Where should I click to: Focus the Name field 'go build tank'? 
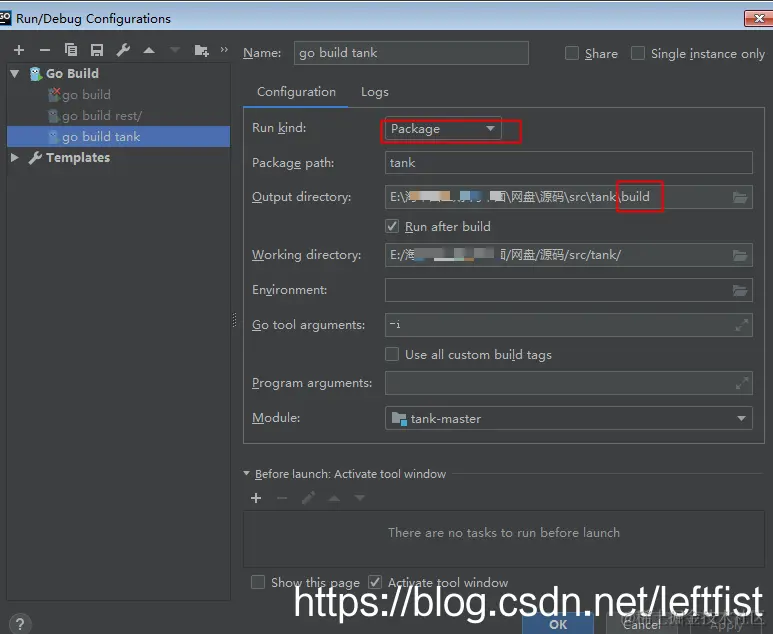(x=411, y=53)
